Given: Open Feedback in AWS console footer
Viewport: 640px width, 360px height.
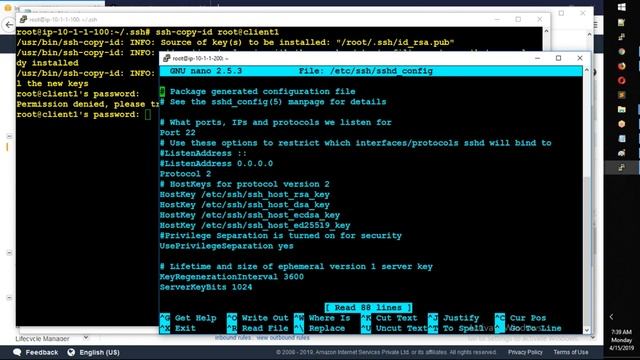Looking at the screenshot, I should (42, 352).
